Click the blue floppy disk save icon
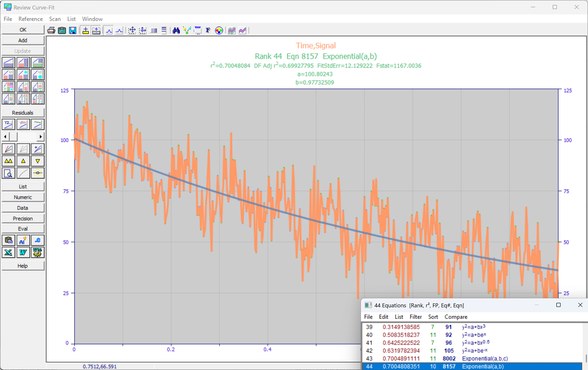 73,30
